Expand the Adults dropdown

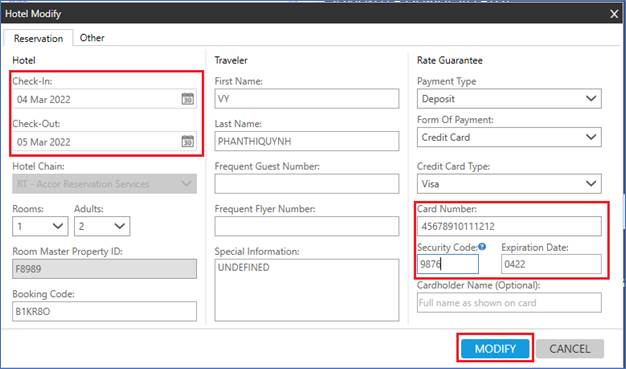102,226
